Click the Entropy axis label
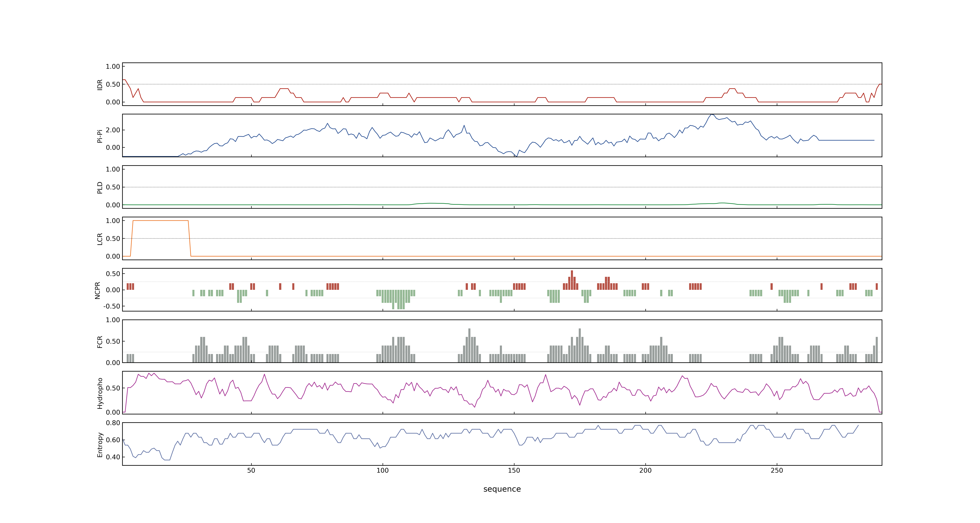This screenshot has height=523, width=980. tap(100, 445)
